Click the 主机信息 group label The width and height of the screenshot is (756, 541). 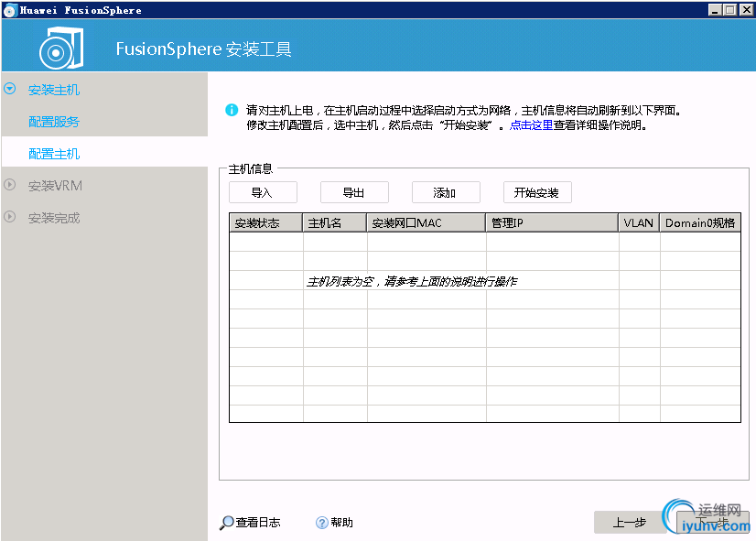click(250, 168)
